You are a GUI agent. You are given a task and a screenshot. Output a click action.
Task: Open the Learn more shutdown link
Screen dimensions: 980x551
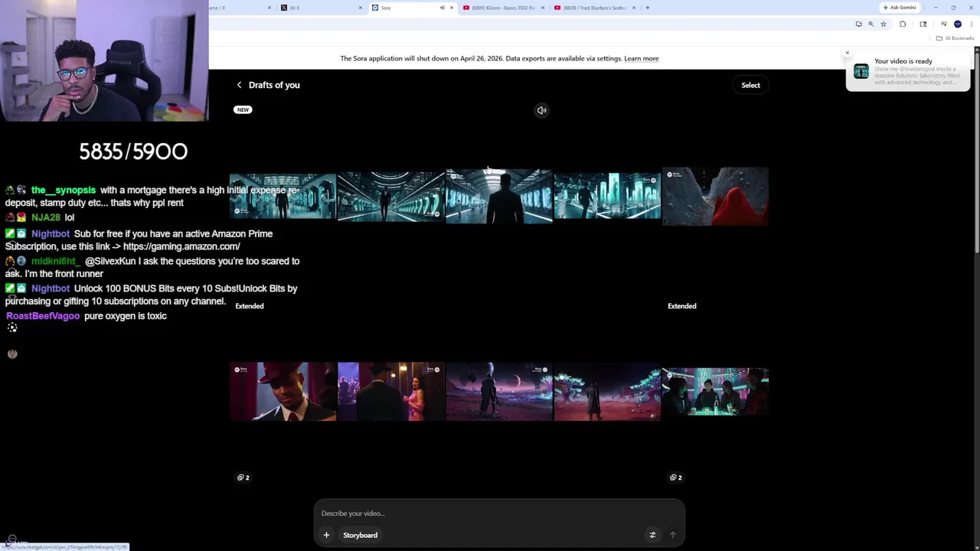[641, 58]
